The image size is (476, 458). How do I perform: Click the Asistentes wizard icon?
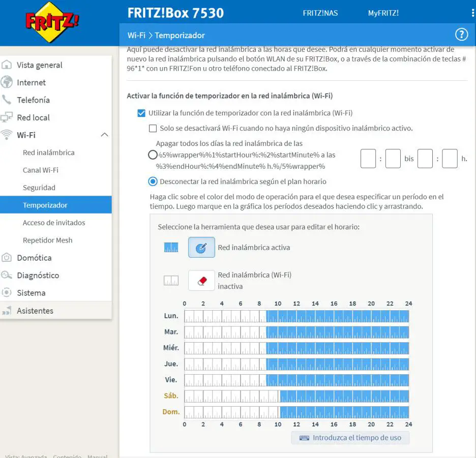[x=7, y=311]
